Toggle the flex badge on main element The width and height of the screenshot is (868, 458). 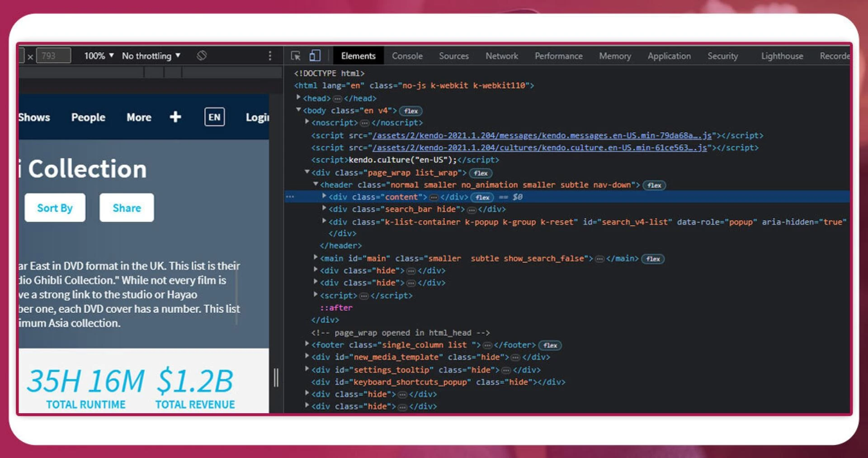[653, 259]
